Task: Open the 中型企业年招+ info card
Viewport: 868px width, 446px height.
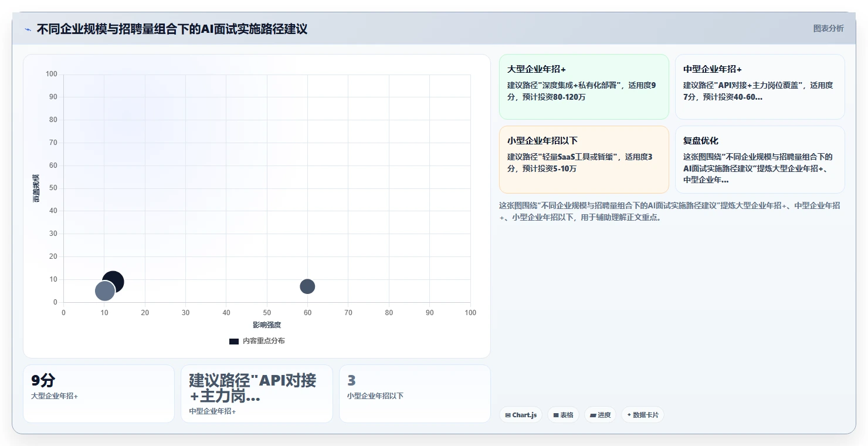Action: point(759,87)
